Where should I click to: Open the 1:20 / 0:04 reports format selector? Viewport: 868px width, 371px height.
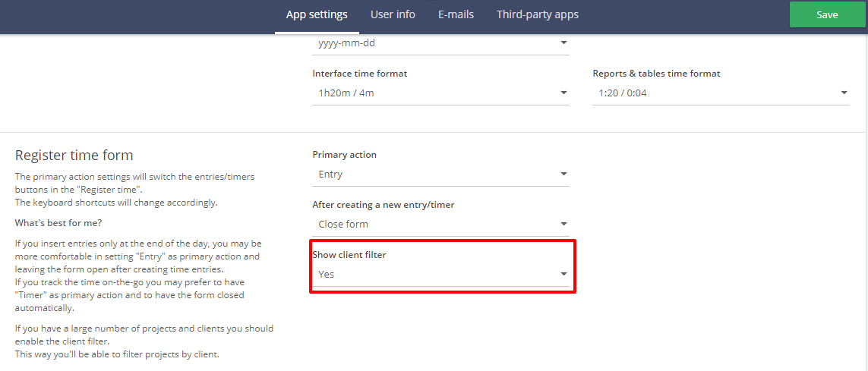tap(721, 93)
